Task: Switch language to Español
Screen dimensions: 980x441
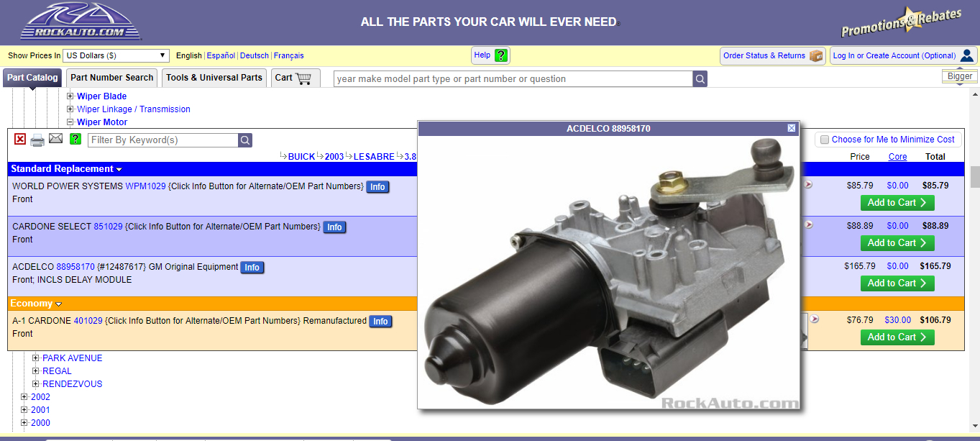Action: [x=221, y=55]
